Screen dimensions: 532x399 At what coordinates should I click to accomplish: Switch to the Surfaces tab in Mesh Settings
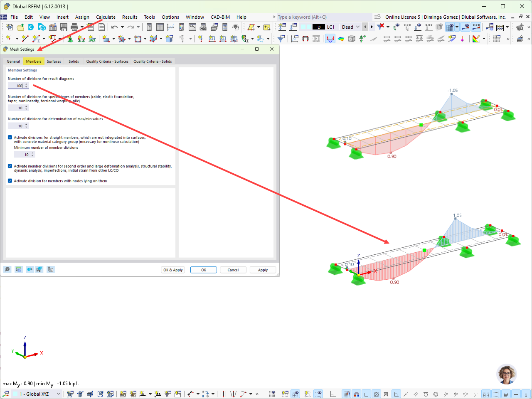point(54,61)
